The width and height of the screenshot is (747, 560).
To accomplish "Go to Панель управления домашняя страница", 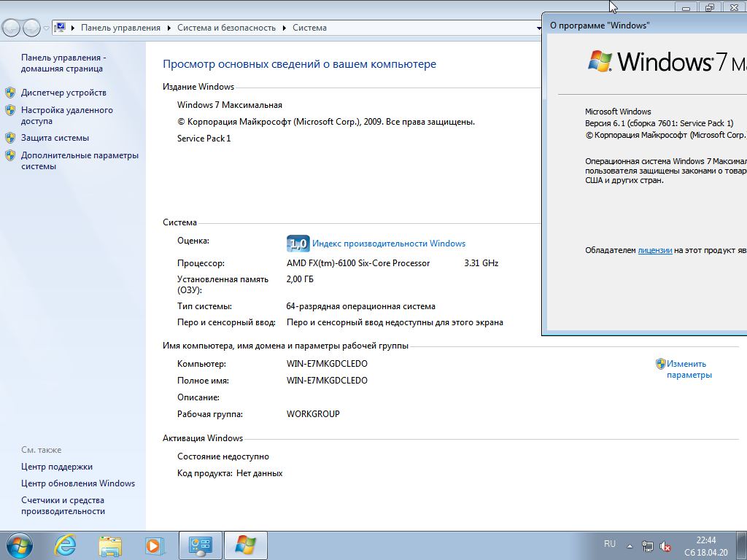I will click(63, 63).
